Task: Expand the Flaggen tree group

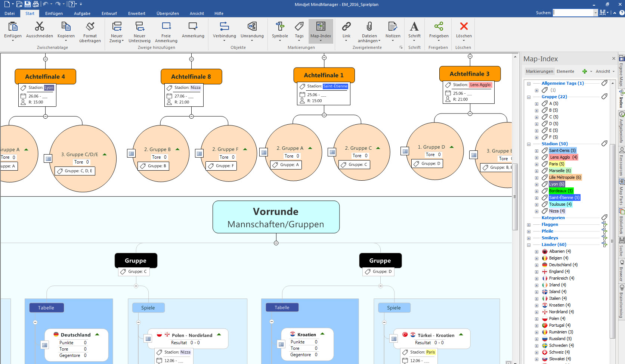Action: (529, 225)
